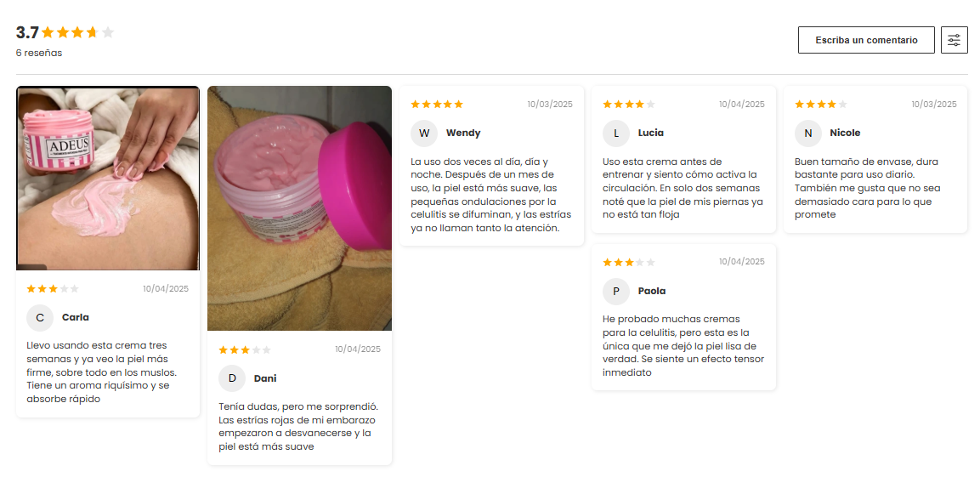
Task: Select Lucia's round L avatar
Action: coord(615,133)
